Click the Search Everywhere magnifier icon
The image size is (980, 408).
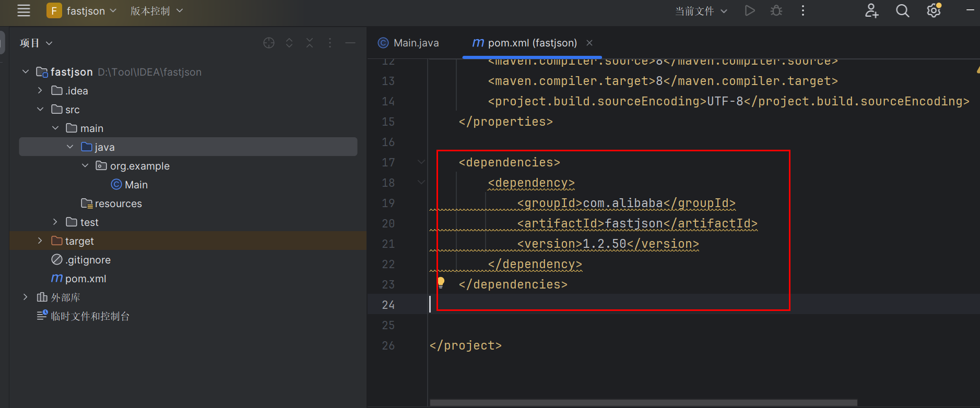(903, 10)
